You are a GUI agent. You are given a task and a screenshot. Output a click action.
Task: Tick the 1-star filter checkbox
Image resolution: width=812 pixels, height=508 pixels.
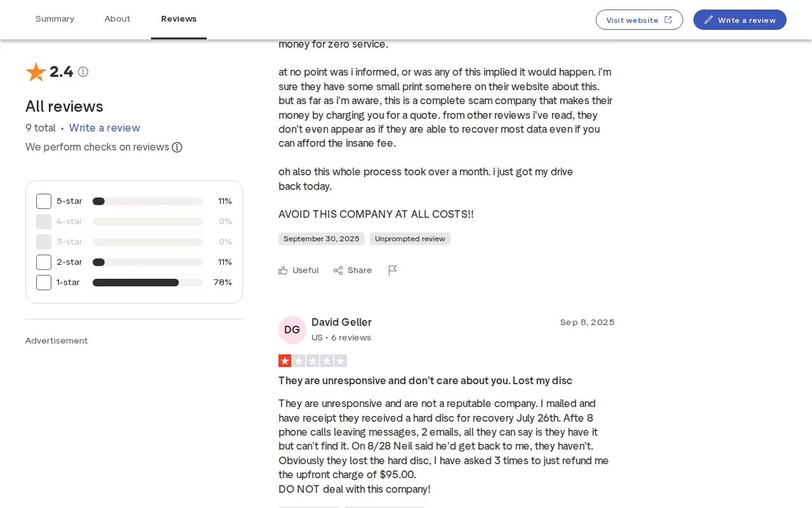tap(44, 283)
